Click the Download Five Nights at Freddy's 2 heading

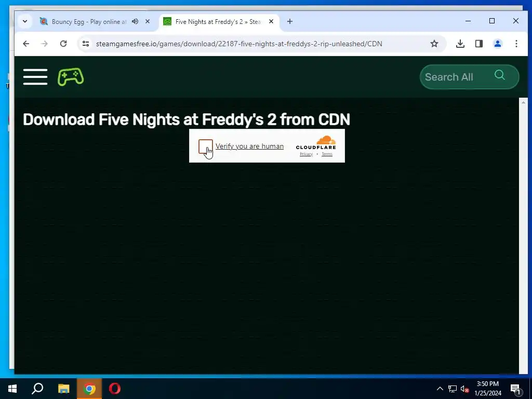[187, 119]
